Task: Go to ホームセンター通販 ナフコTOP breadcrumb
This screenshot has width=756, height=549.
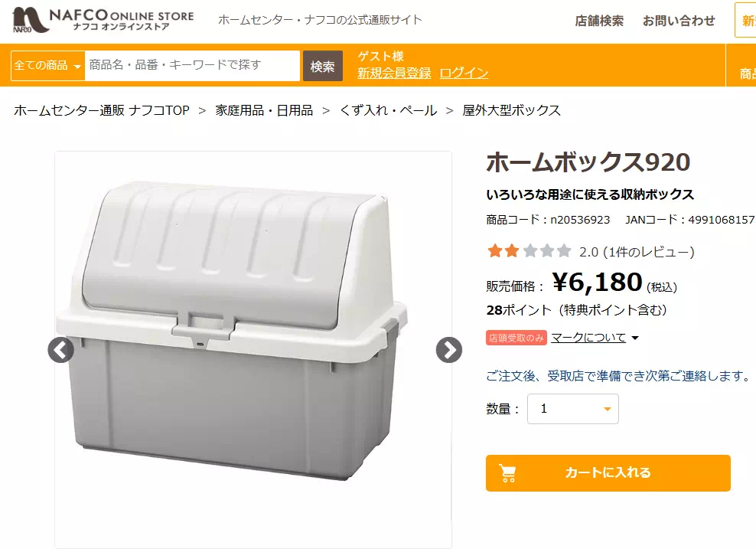Action: coord(102,110)
